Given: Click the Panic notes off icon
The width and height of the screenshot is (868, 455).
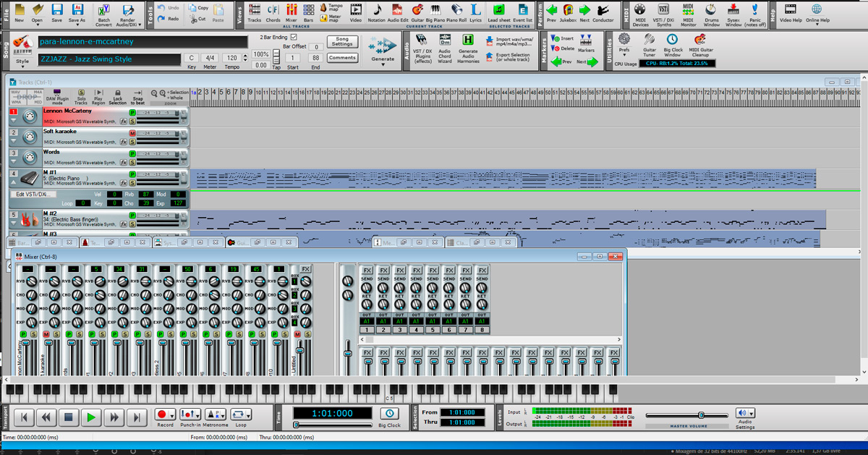Looking at the screenshot, I should click(756, 10).
